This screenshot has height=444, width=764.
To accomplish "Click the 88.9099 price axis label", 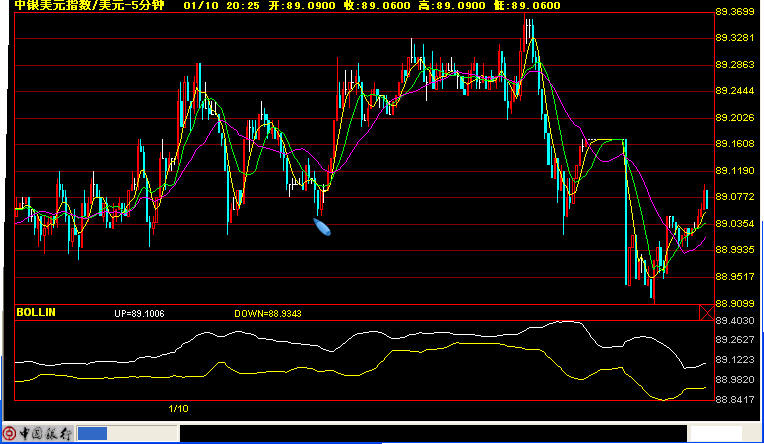I will pos(735,304).
